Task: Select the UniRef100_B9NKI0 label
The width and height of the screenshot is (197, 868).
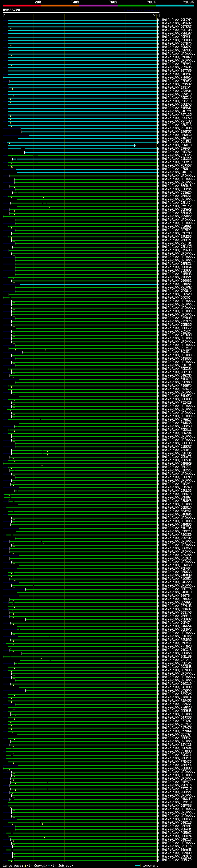Action: pos(177,145)
